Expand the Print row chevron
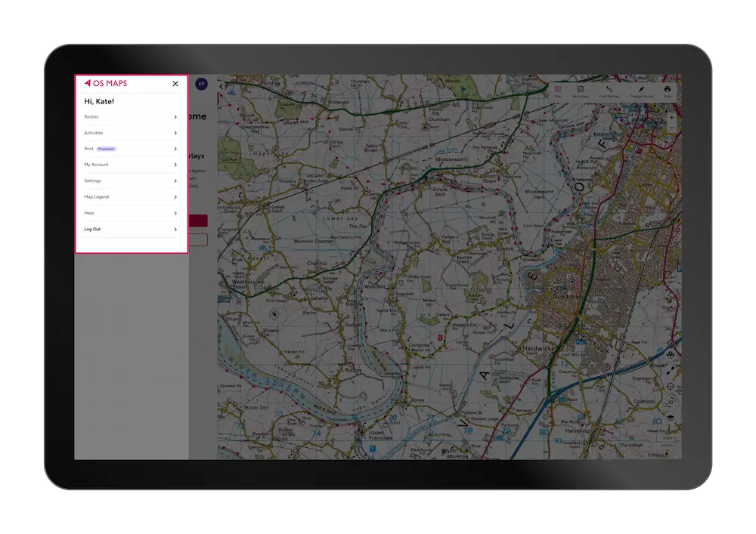This screenshot has height=534, width=756. coord(175,149)
